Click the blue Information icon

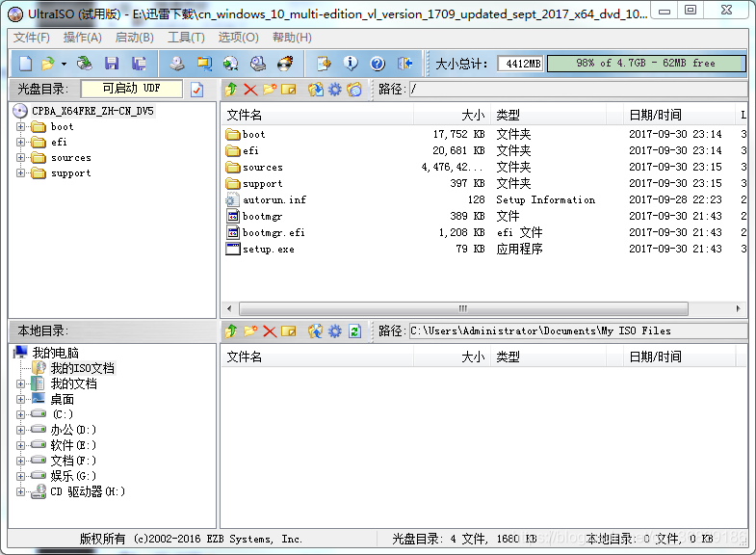pyautogui.click(x=351, y=64)
